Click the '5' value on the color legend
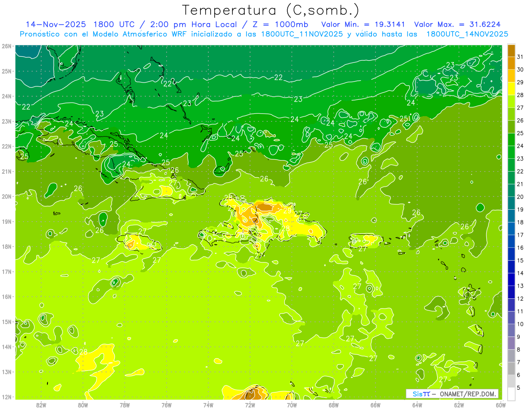The height and width of the screenshot is (411, 532). pyautogui.click(x=519, y=388)
